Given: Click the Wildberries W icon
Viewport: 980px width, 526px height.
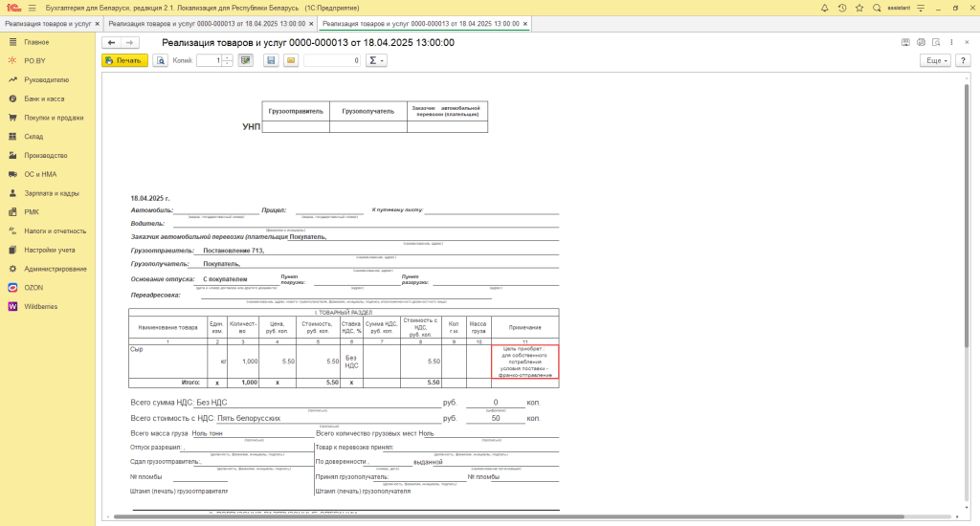Looking at the screenshot, I should click(12, 306).
